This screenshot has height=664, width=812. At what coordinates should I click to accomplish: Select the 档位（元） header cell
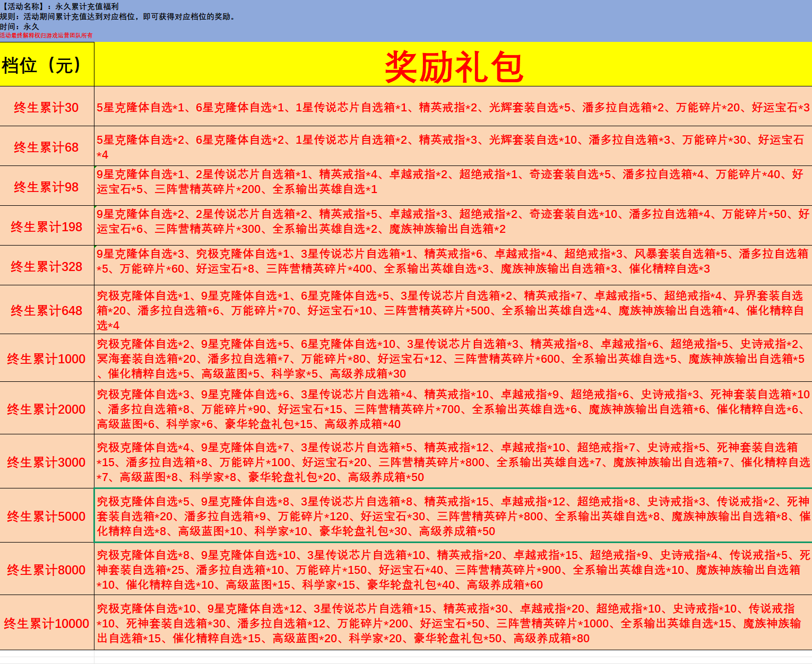47,65
